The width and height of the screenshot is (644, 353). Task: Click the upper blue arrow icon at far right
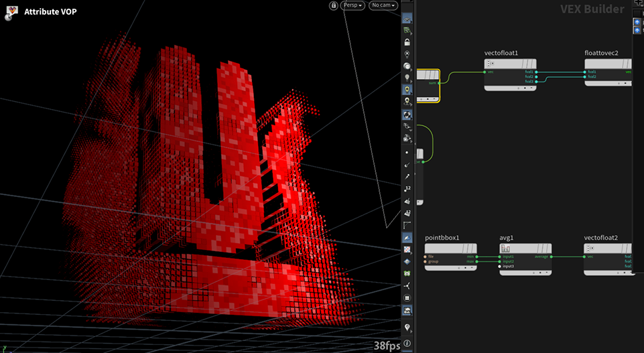click(637, 22)
